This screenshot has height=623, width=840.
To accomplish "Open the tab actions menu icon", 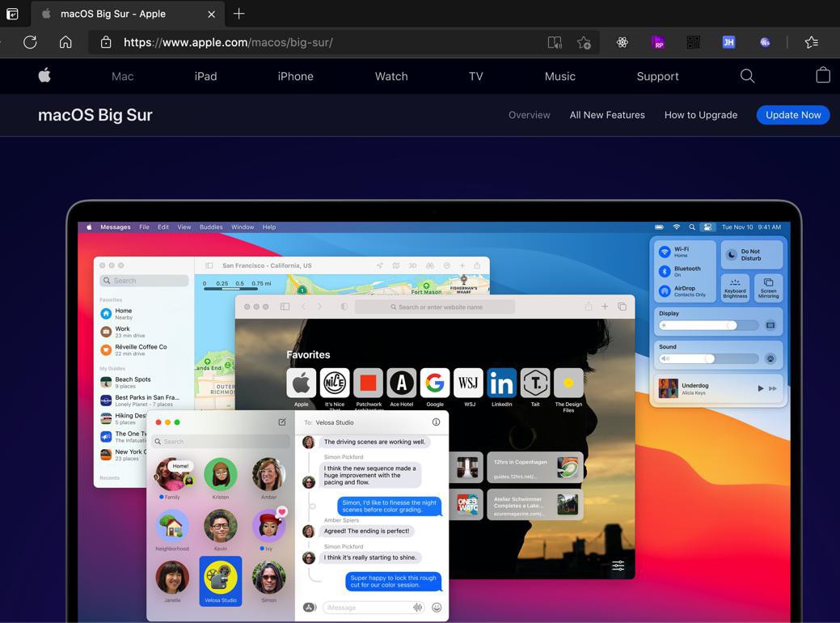I will (12, 14).
